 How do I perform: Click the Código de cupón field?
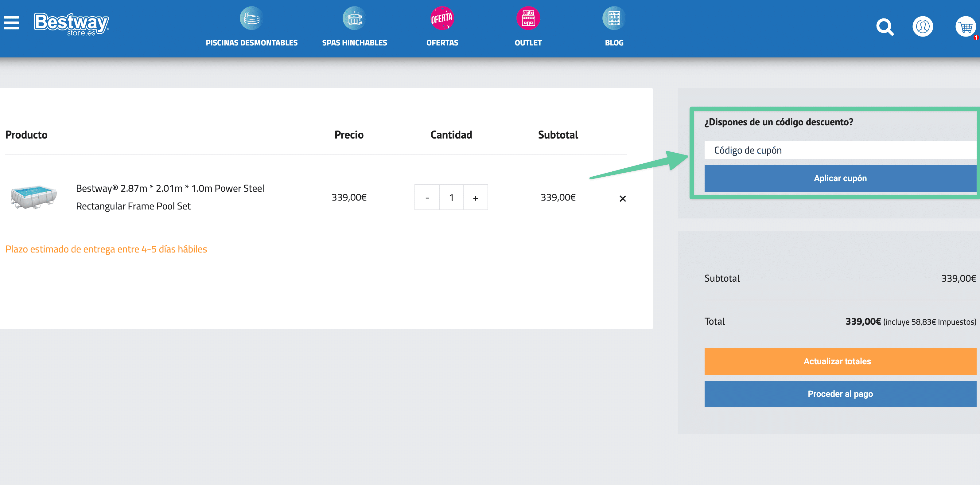[840, 151]
